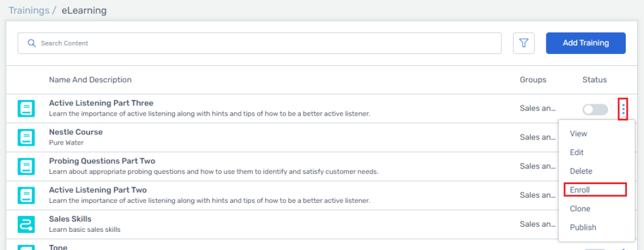Click Groups cell for Active Listening Part Three

538,109
